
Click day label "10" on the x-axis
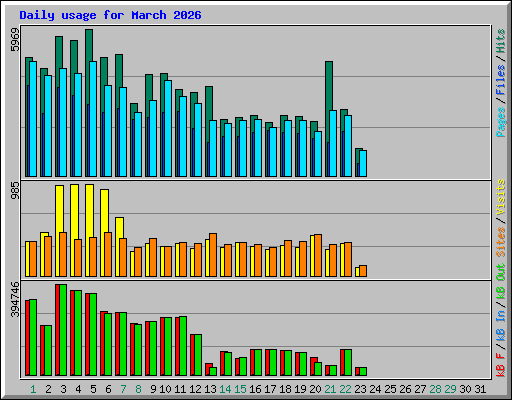pos(165,389)
